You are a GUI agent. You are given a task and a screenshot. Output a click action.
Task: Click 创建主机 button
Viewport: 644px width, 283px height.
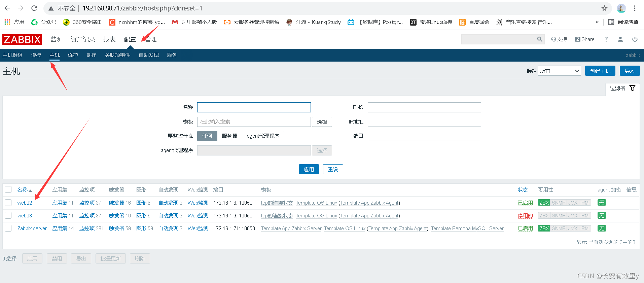pos(600,71)
